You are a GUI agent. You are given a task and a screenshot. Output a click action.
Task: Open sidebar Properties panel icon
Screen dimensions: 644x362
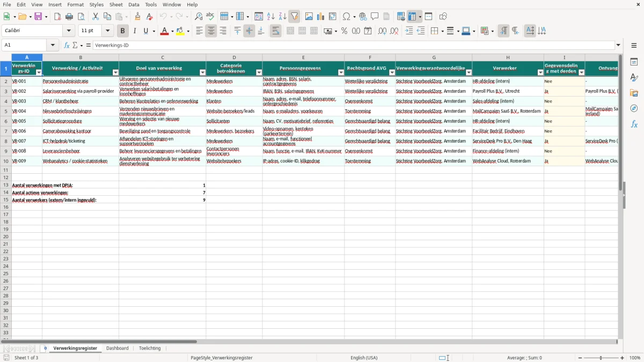coord(634,62)
